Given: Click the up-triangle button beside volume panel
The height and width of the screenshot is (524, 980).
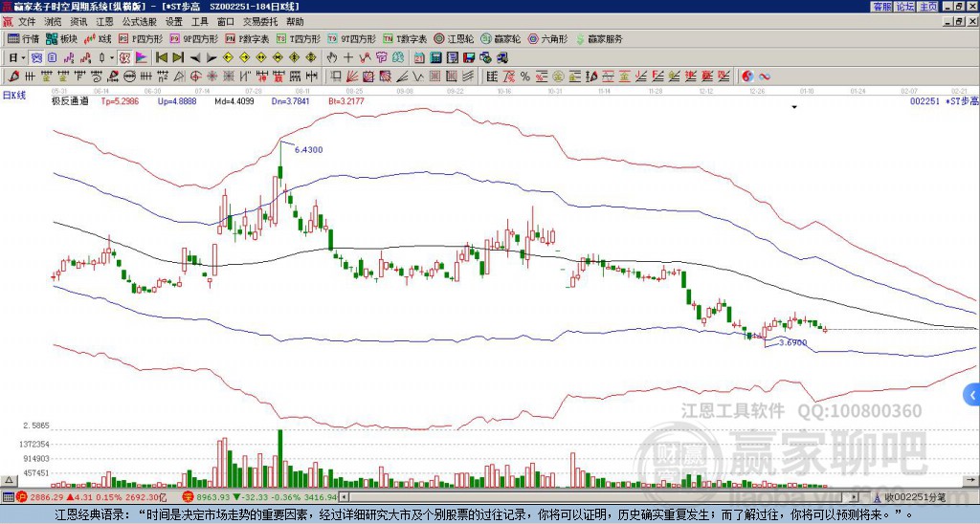Looking at the screenshot, I should click(x=9, y=480).
